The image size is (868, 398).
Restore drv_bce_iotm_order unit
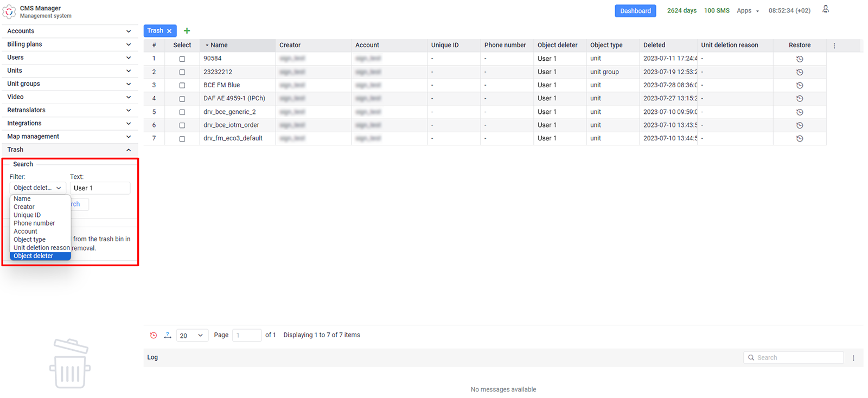(x=800, y=125)
